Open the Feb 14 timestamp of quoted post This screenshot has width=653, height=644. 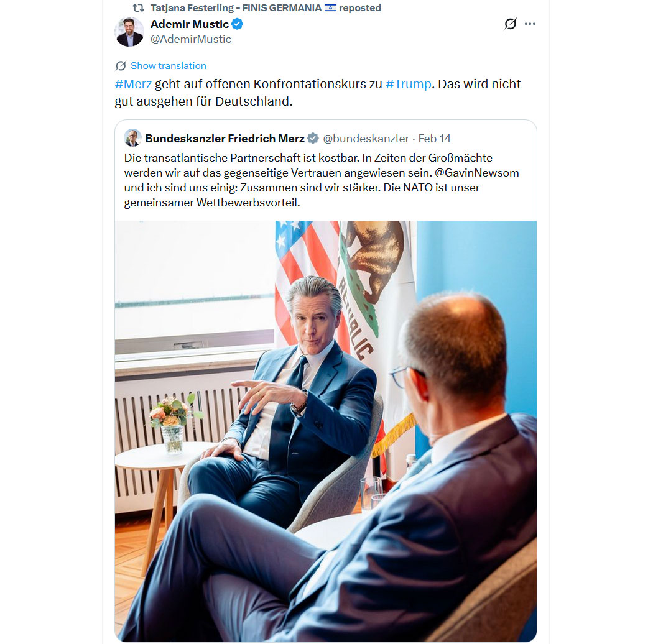coord(434,139)
